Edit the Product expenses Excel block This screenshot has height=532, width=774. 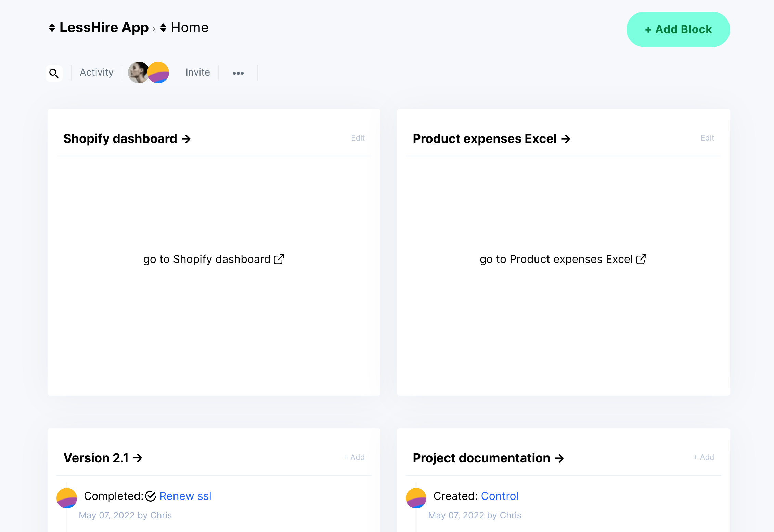coord(707,138)
